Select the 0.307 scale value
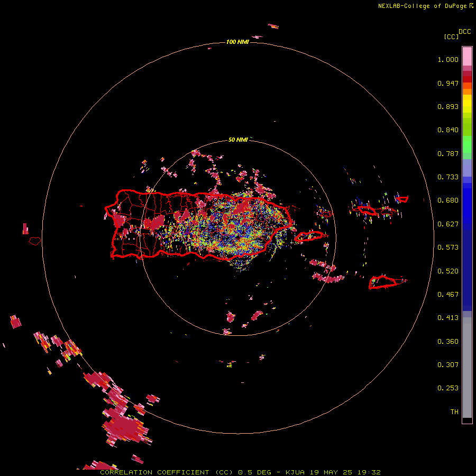The height and width of the screenshot is (476, 476). pyautogui.click(x=448, y=365)
